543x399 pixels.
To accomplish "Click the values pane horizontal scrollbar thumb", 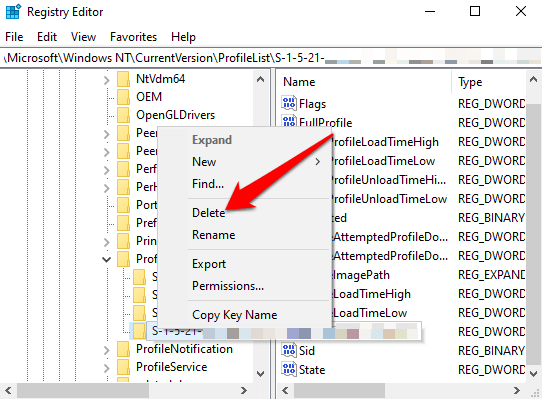I will 339,391.
